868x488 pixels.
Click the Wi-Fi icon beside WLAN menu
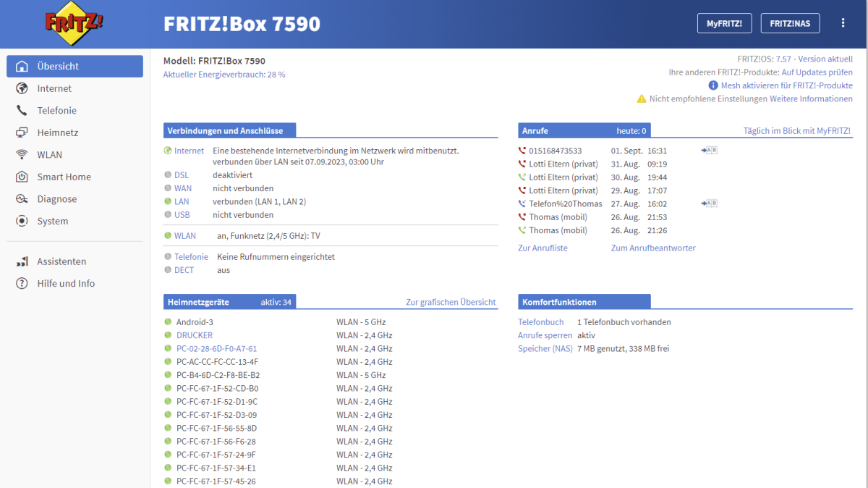(22, 155)
